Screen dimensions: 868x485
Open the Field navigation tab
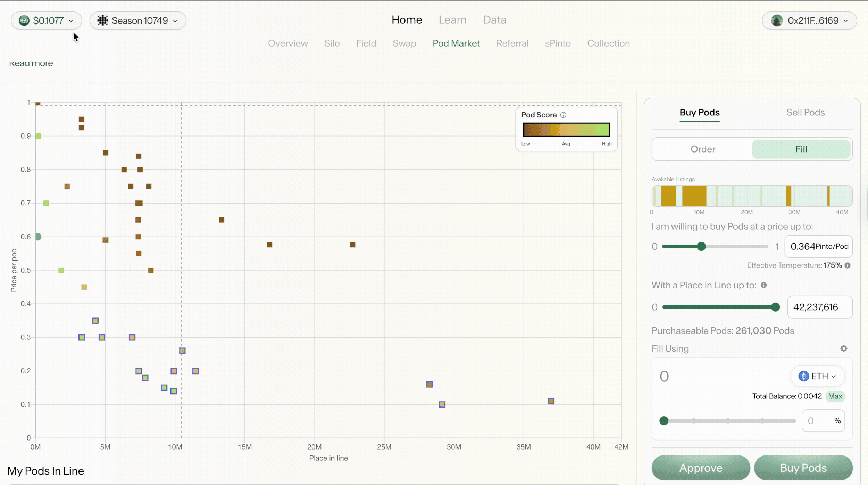pyautogui.click(x=366, y=43)
